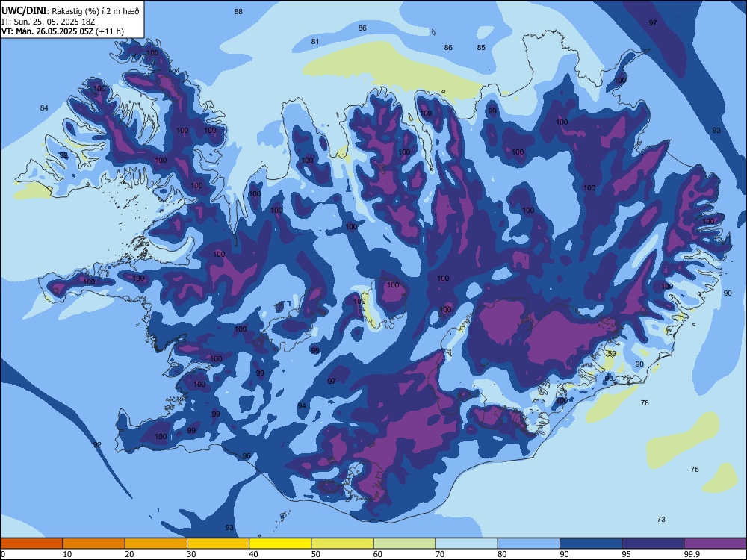The height and width of the screenshot is (560, 747).
Task: Click the light blue 70–80 legend swatch
Action: 466,544
